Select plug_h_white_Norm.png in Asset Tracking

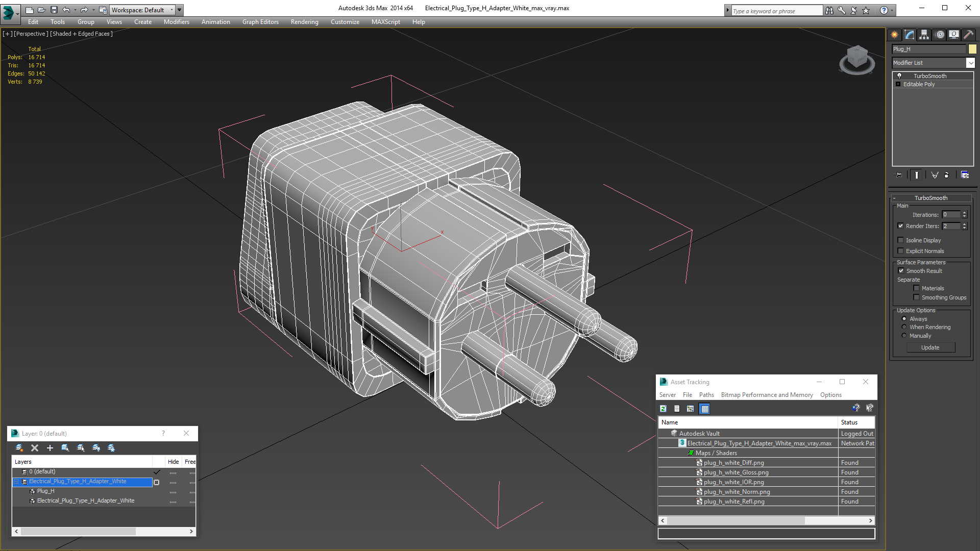[x=736, y=492]
